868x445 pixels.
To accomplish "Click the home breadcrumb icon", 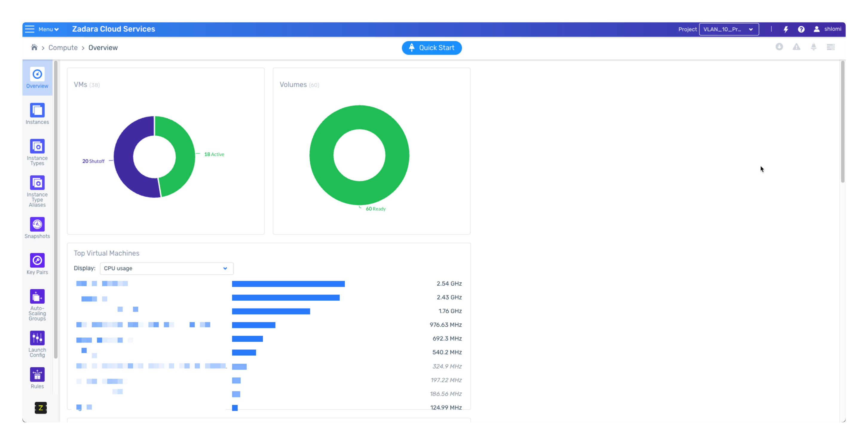I will pos(34,48).
